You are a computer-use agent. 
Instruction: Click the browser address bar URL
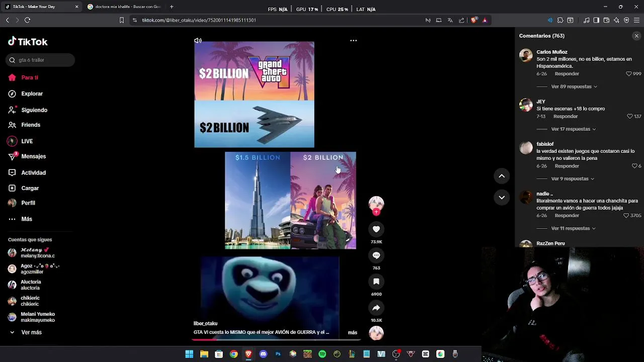click(x=199, y=20)
